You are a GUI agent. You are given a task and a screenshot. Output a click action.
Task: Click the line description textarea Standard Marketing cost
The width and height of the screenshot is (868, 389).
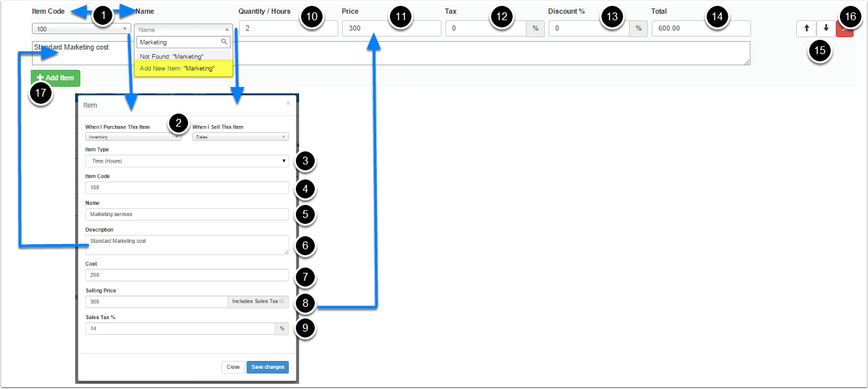(391, 54)
